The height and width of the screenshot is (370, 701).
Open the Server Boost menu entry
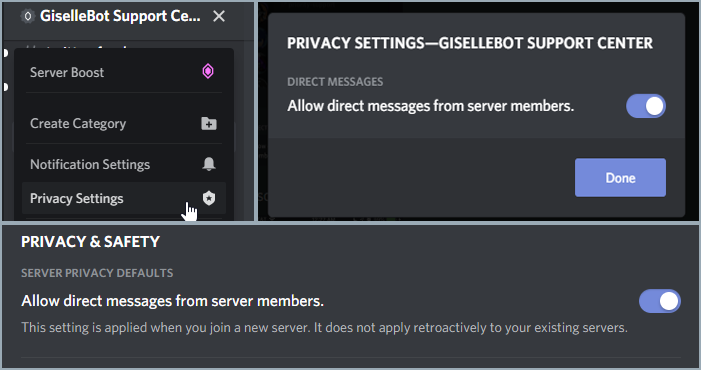tap(124, 72)
